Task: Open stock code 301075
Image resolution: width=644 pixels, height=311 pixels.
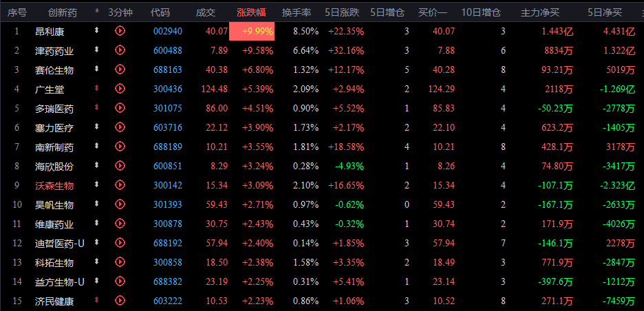Action: [168, 108]
